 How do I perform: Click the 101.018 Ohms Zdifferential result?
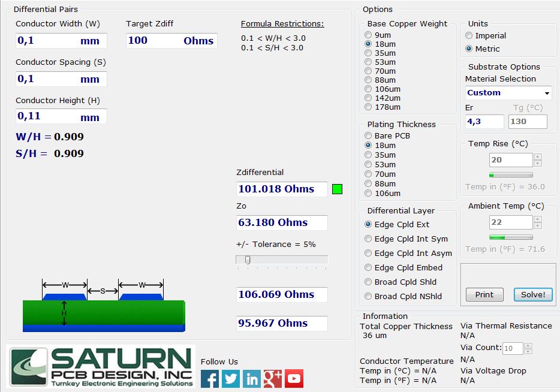[x=282, y=189]
